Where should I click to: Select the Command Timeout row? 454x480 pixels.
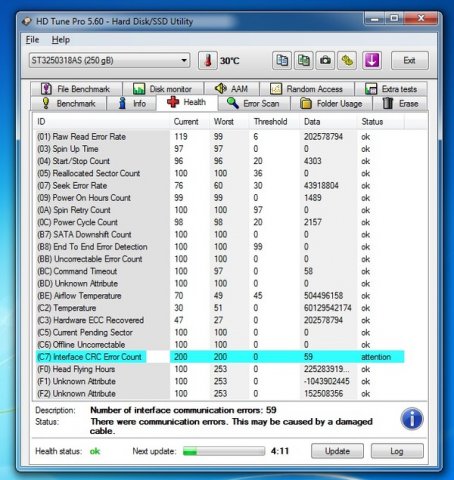tap(220, 271)
